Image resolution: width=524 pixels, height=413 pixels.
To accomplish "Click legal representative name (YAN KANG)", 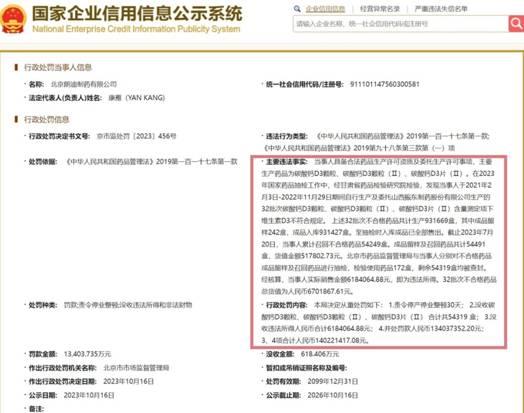I will coord(137,98).
